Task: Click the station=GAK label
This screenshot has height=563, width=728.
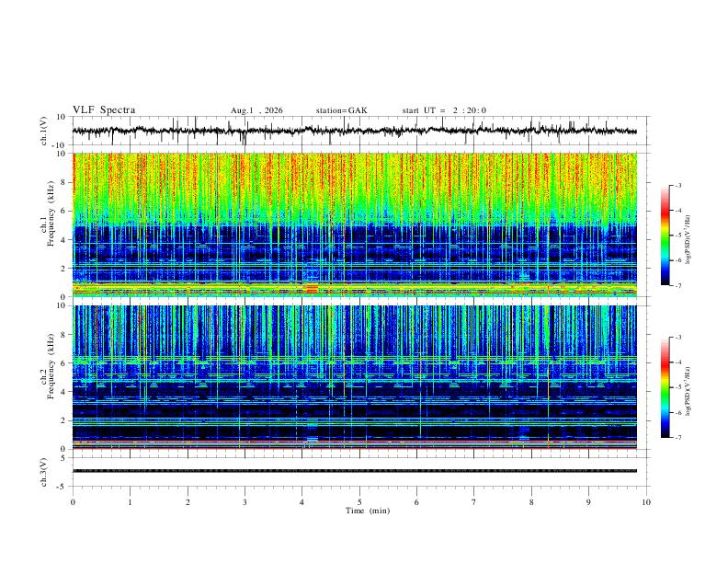Action: click(341, 110)
